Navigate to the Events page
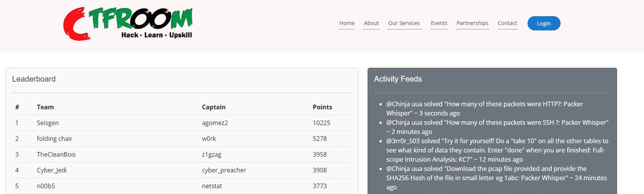The height and width of the screenshot is (194, 644). tap(439, 23)
